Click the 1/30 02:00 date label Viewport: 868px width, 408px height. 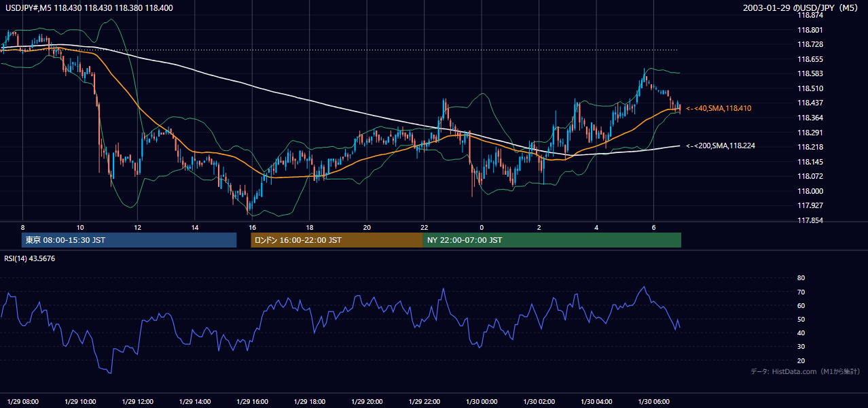pos(539,401)
